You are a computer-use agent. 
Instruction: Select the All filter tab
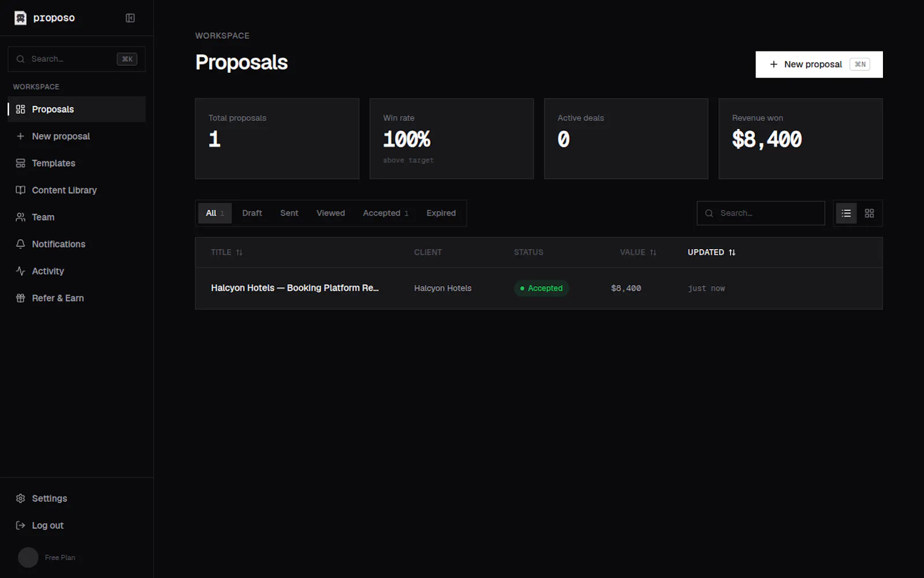(x=215, y=213)
